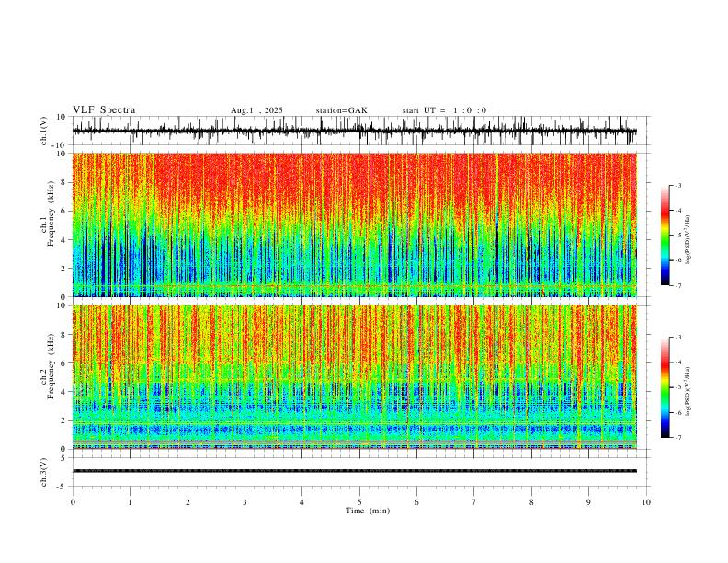This screenshot has width=728, height=563.
Task: Click time axis tick label "8"
Action: (531, 502)
